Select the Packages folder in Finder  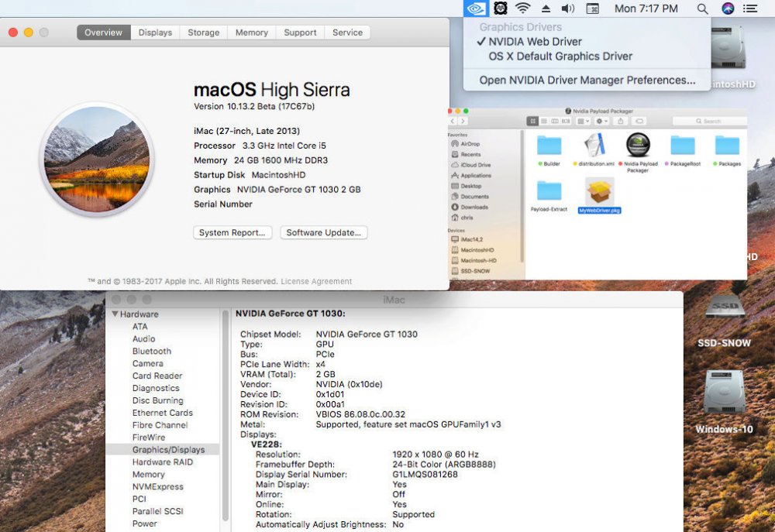point(727,150)
